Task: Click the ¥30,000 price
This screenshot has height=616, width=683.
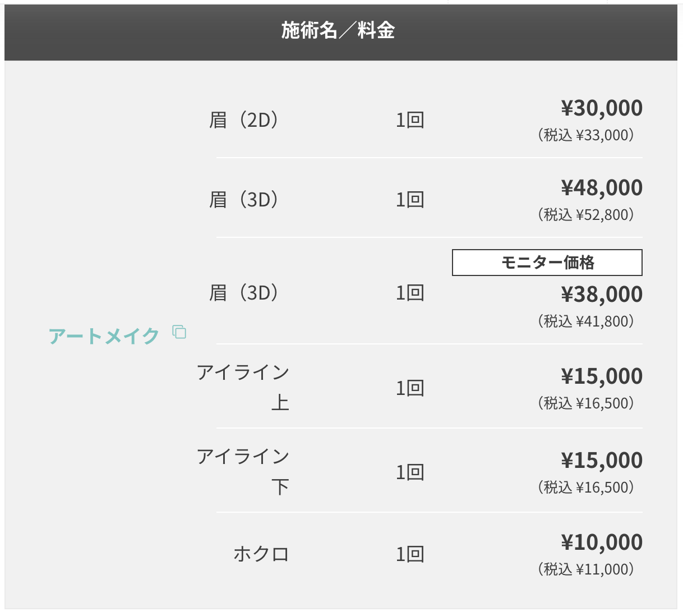Action: coord(602,108)
